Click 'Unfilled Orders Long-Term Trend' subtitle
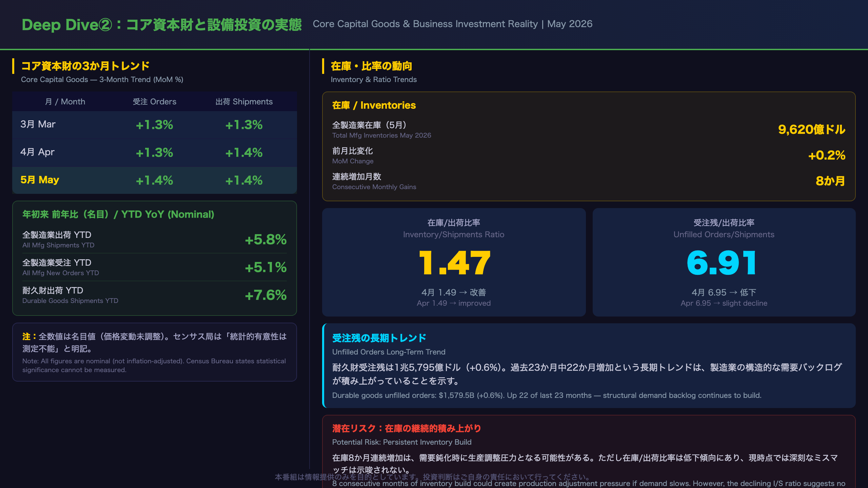The width and height of the screenshot is (868, 488). 389,352
